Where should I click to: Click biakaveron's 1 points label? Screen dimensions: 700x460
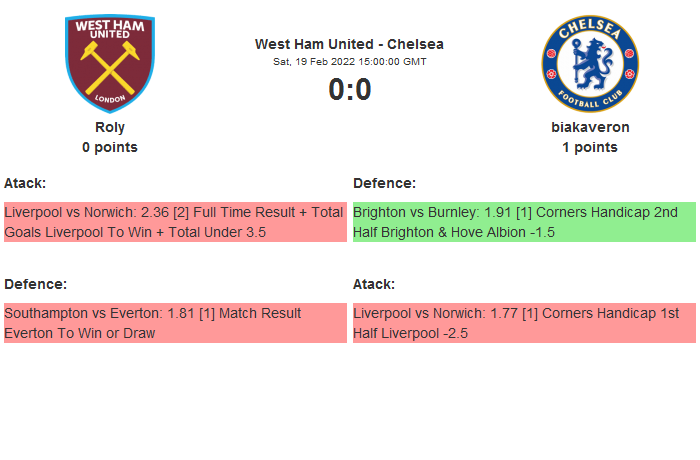pyautogui.click(x=590, y=147)
